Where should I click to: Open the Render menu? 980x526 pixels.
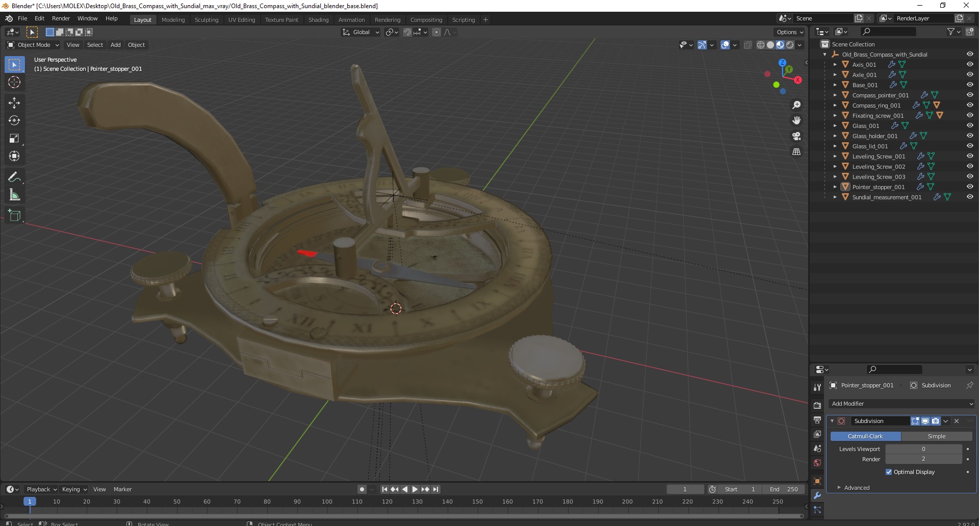pos(61,18)
